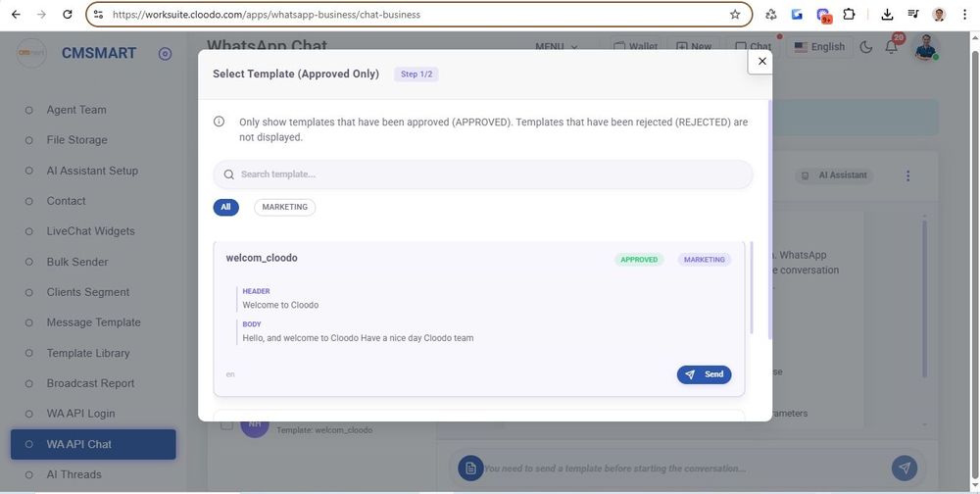Click the New plus icon in header

(693, 47)
